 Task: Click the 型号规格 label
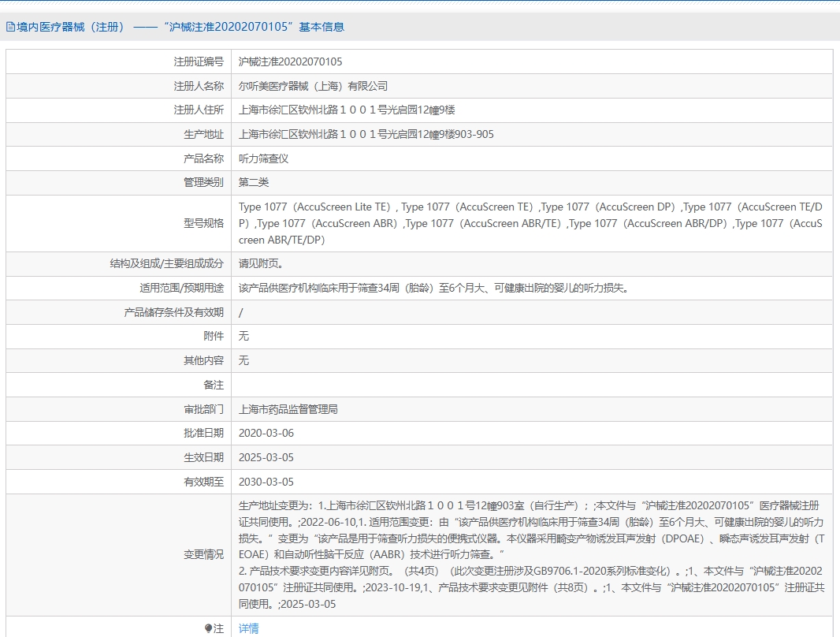pos(203,223)
